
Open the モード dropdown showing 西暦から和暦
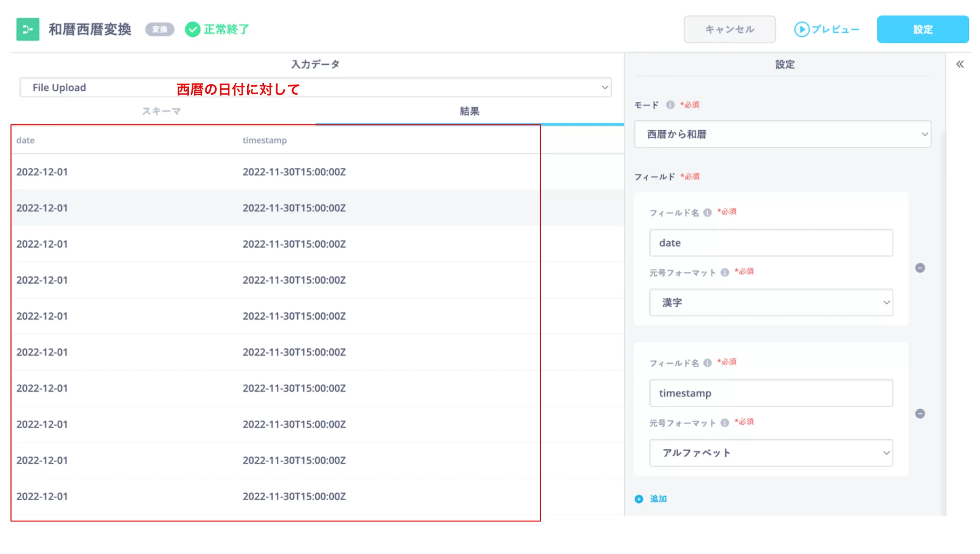[782, 134]
